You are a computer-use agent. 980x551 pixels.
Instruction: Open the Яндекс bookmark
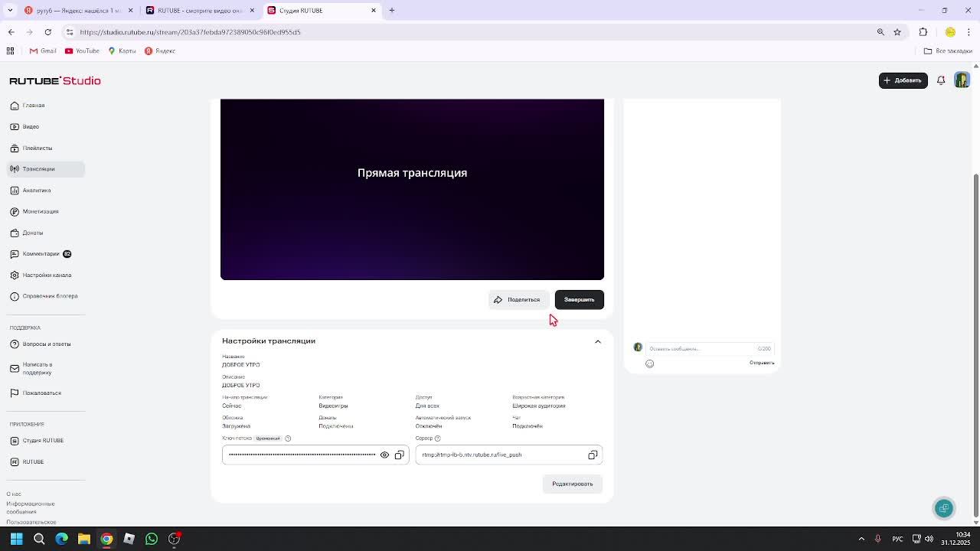tap(160, 51)
